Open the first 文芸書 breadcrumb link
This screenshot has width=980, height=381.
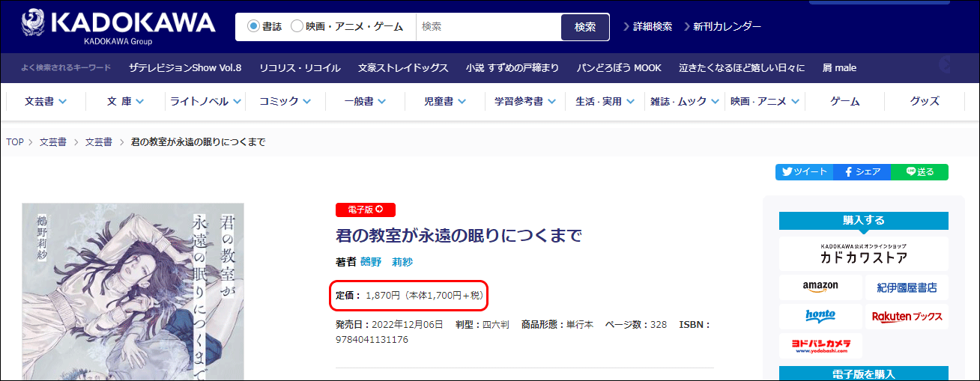(x=52, y=141)
